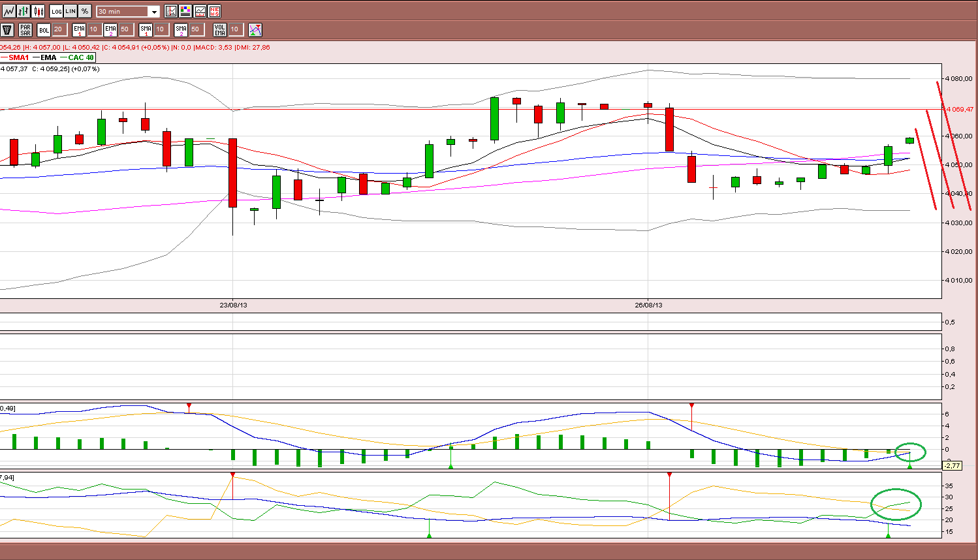Switch to line chart display
Viewport: 978px width, 560px height.
8,11
